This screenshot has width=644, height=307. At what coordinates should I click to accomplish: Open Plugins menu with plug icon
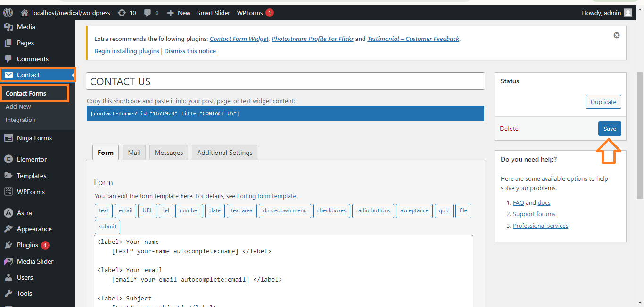pos(8,245)
